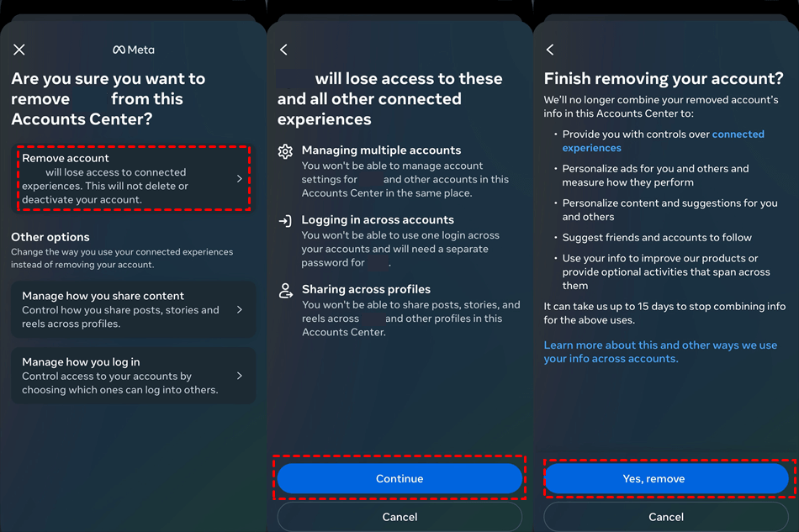Screen dimensions: 799x532
Task: Close the remove account dialog with X
Action: click(x=19, y=50)
